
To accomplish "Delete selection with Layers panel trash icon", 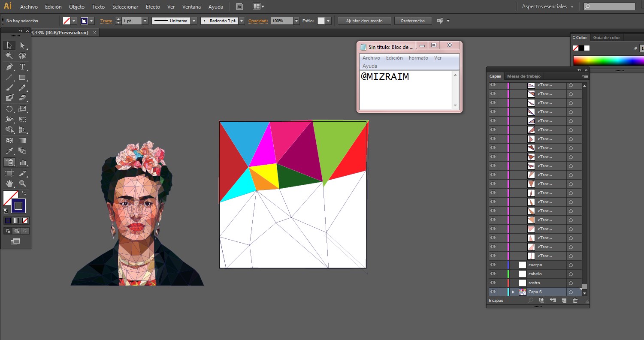I will [x=575, y=301].
